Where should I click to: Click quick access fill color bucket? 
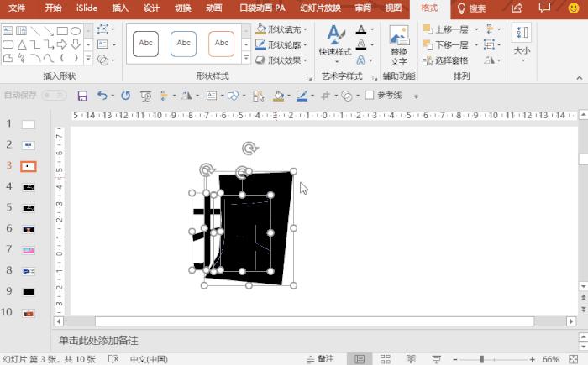278,96
